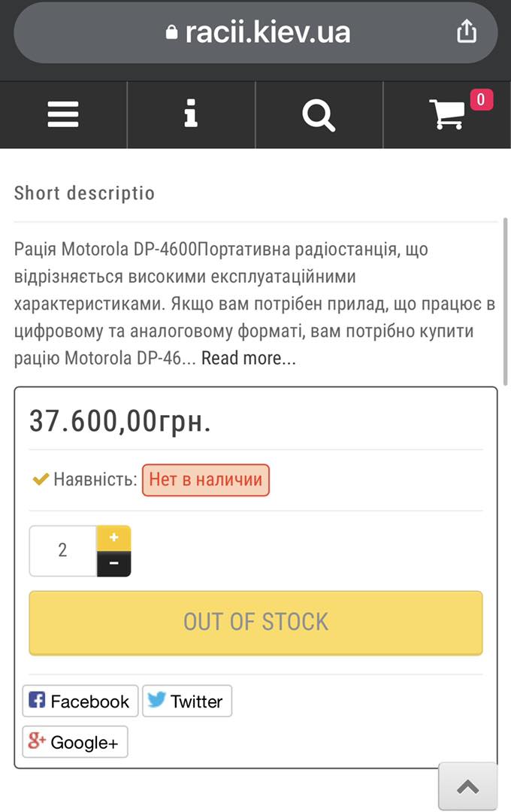This screenshot has width=511, height=812.
Task: Tap the padlock icon near the URL
Action: (x=171, y=32)
